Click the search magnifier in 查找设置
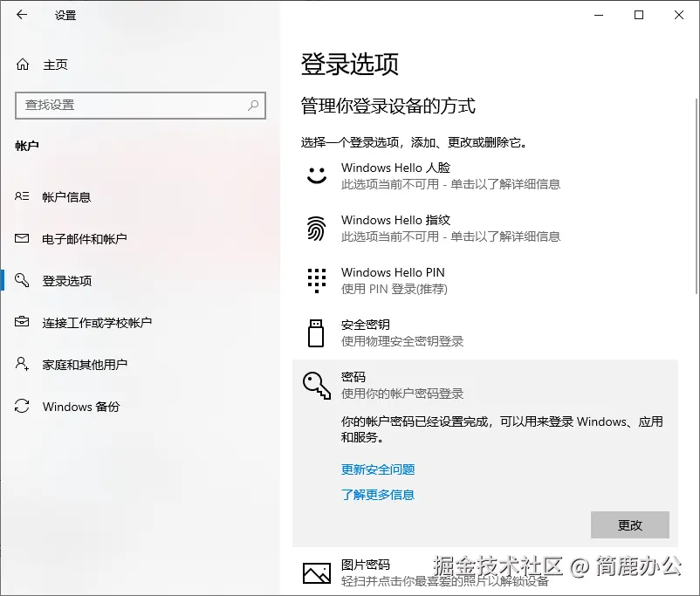 coord(253,105)
